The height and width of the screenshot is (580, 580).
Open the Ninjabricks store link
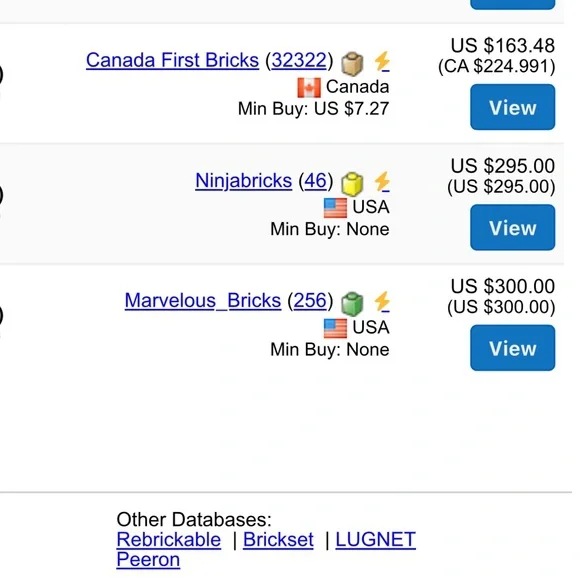click(x=244, y=181)
